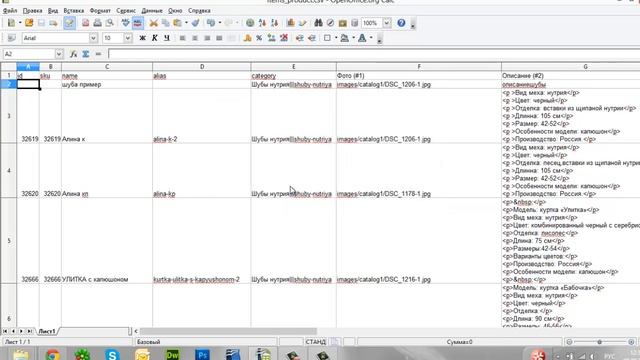This screenshot has width=640, height=360.
Task: Apply percent number format icon
Action: (x=259, y=38)
